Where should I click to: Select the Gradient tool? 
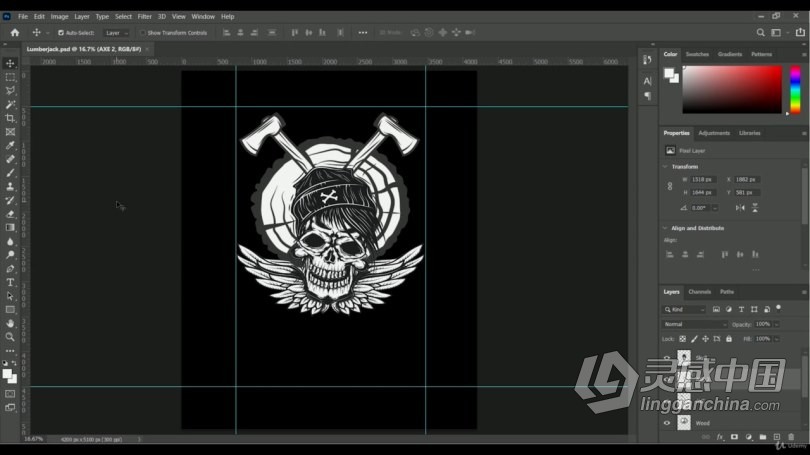[x=10, y=227]
